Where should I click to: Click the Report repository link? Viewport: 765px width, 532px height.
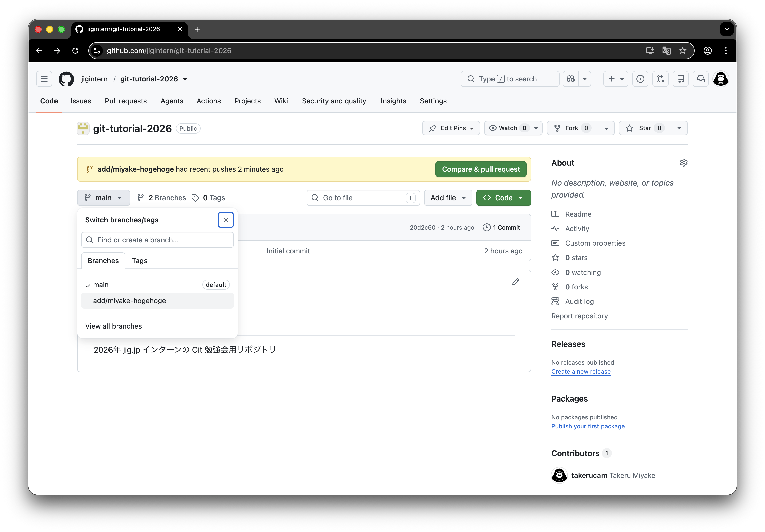pos(579,316)
